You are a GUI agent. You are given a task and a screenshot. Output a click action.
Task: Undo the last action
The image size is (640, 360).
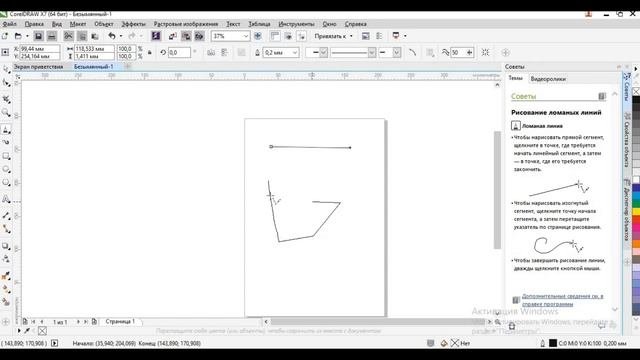(111, 36)
